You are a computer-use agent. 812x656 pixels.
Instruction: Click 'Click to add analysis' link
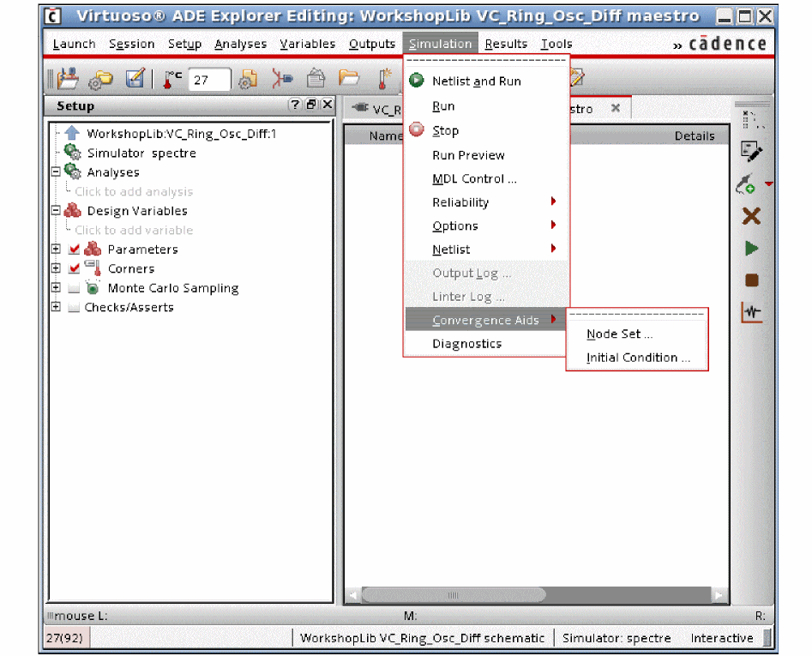134,191
